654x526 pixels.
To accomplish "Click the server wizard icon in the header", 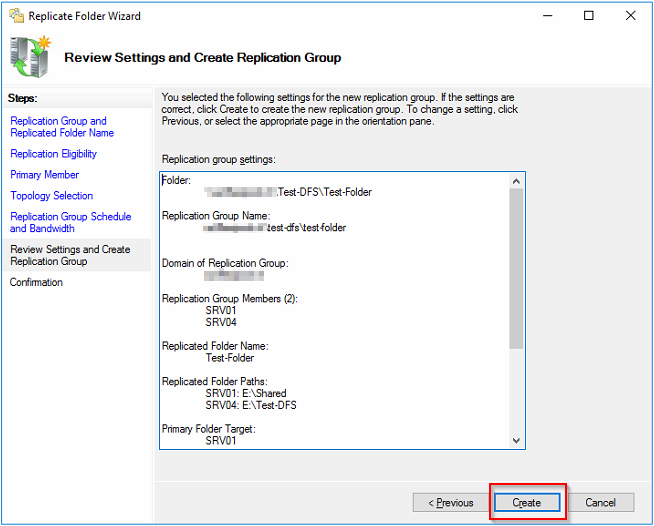I will 30,57.
